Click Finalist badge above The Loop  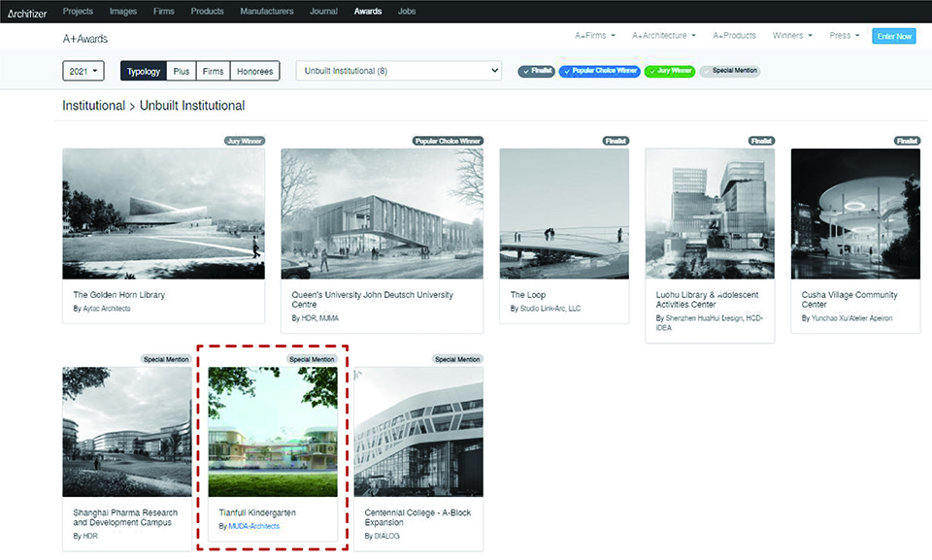point(616,141)
